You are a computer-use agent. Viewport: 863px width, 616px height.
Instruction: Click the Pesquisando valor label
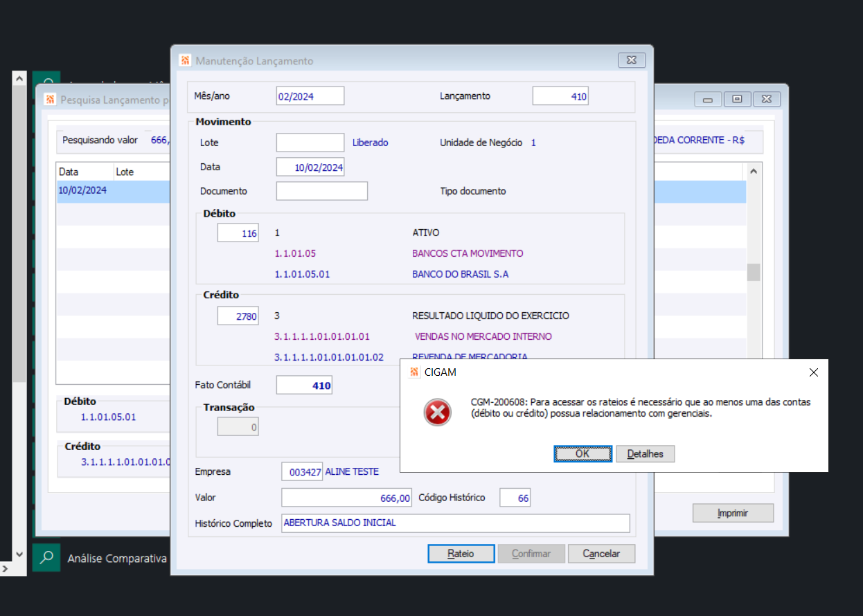pos(100,140)
